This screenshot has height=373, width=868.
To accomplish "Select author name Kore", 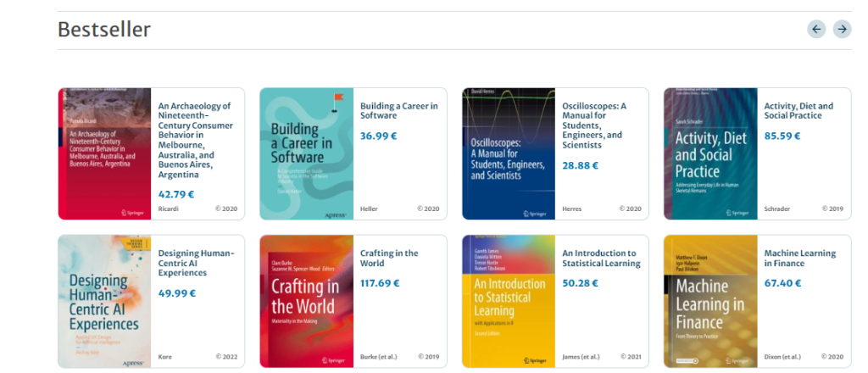I will 165,357.
